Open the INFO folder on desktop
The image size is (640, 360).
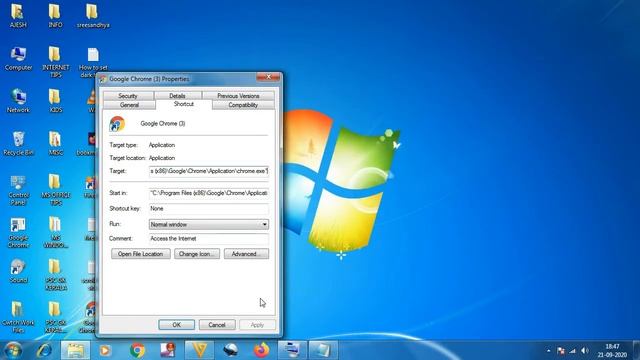[x=55, y=16]
